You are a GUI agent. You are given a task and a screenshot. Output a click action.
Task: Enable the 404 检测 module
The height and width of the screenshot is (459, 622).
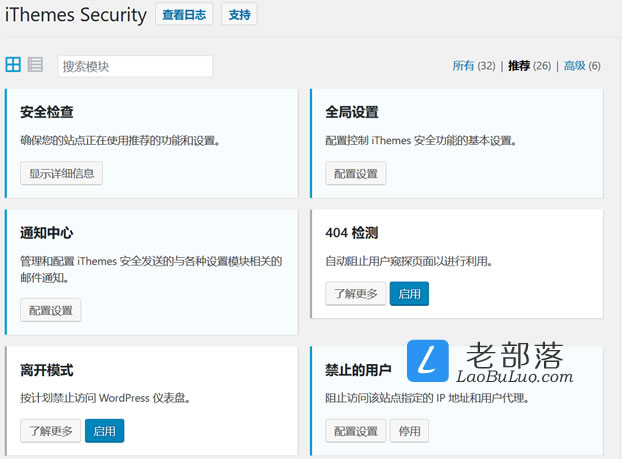(409, 294)
